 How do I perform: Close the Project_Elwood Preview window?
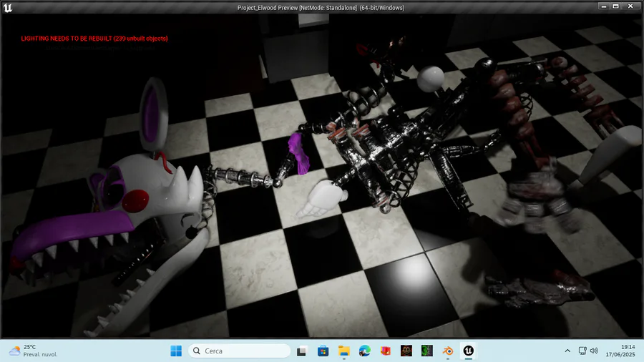click(631, 6)
